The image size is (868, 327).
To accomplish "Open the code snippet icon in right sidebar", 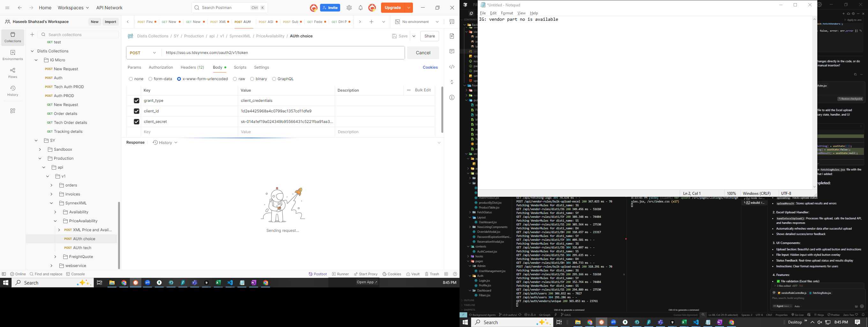I will click(x=452, y=67).
